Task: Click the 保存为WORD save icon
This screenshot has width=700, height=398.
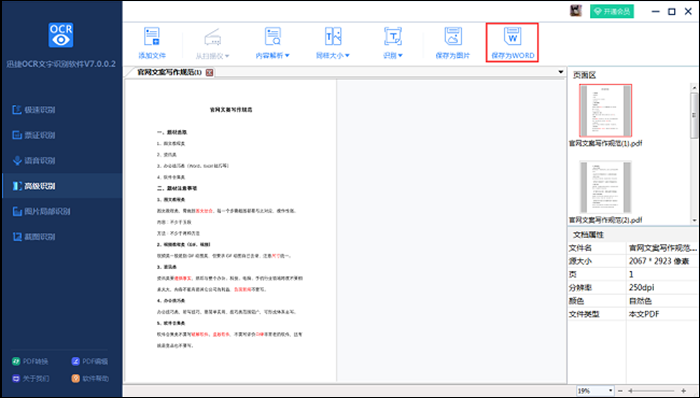Action: tap(512, 37)
